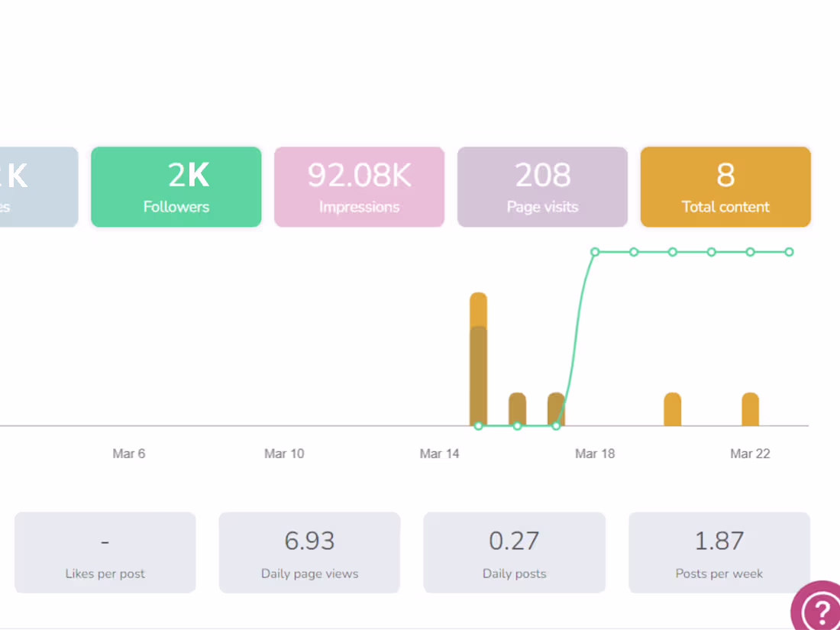Click the orange bar on Mar 22
Screen dimensions: 840x630
click(750, 409)
